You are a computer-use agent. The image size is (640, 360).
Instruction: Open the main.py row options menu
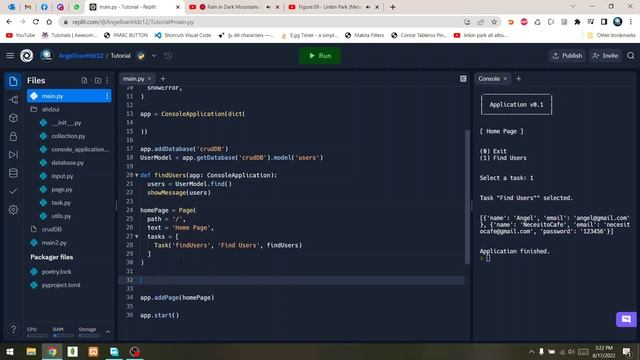[x=107, y=96]
